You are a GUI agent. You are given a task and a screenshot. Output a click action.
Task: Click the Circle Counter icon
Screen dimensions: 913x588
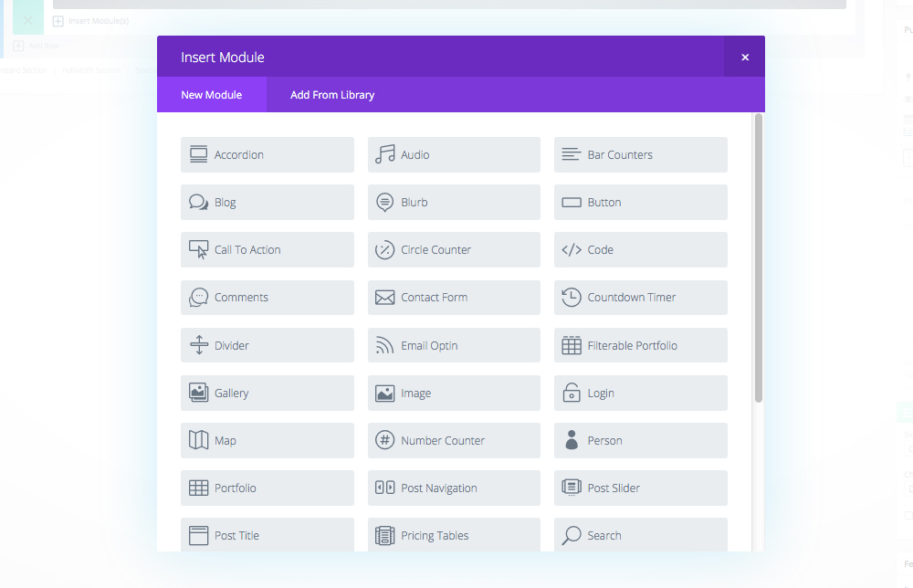click(x=384, y=250)
